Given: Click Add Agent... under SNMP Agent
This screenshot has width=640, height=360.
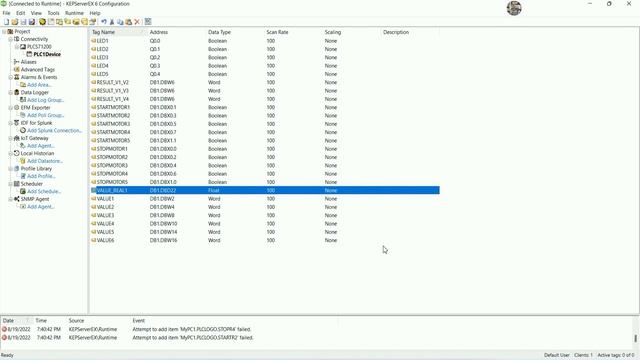Looking at the screenshot, I should [x=41, y=207].
